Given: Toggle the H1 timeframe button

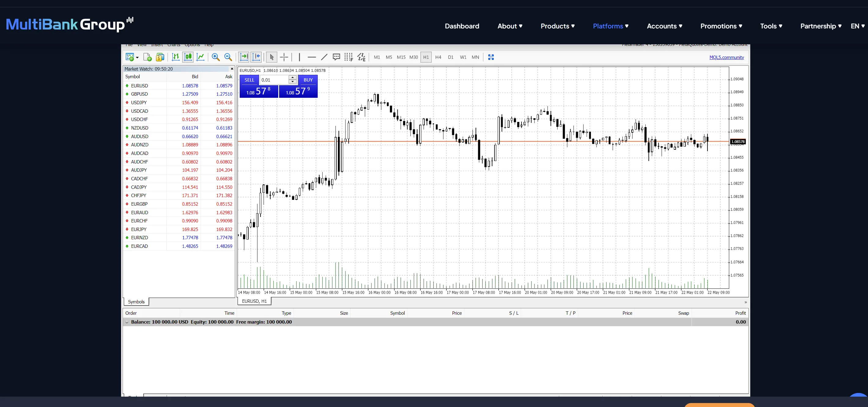Looking at the screenshot, I should pos(426,57).
